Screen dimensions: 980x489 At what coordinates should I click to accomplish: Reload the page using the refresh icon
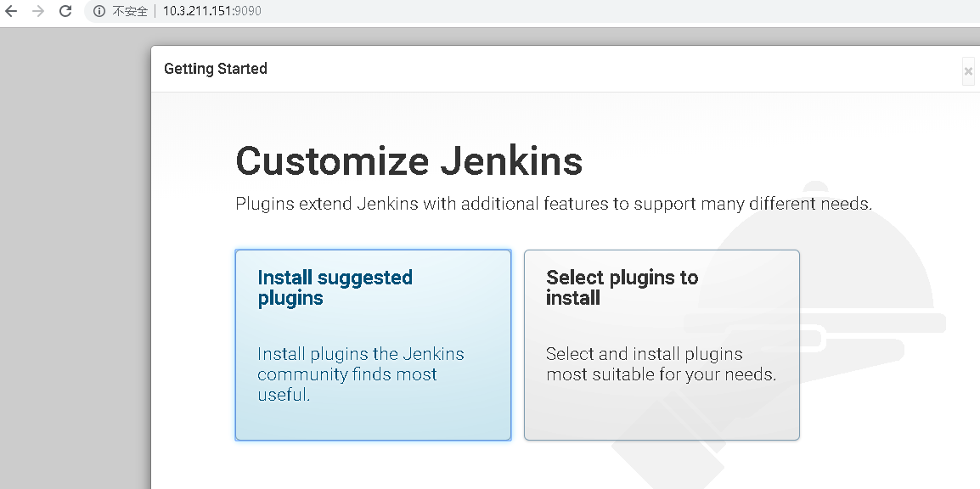click(x=65, y=11)
